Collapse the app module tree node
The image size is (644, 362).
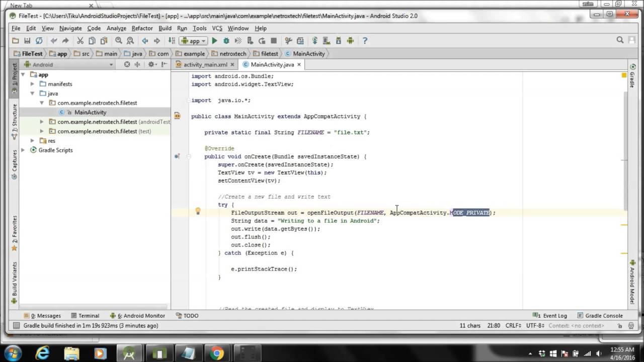click(23, 74)
